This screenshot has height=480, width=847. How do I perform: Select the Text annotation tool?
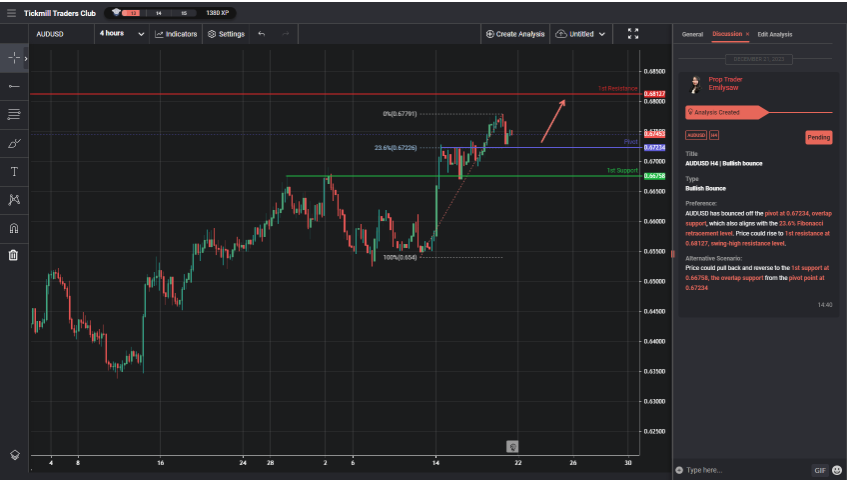click(x=14, y=172)
